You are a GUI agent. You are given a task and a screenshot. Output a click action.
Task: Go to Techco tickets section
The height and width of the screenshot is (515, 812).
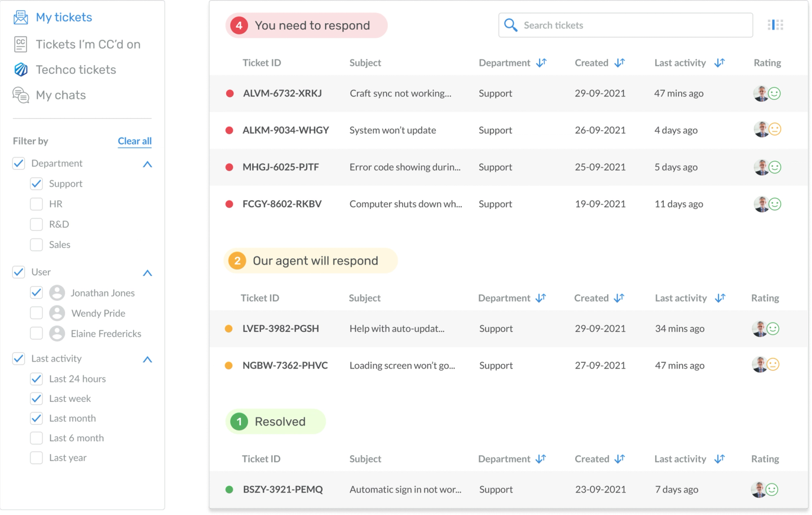click(76, 70)
